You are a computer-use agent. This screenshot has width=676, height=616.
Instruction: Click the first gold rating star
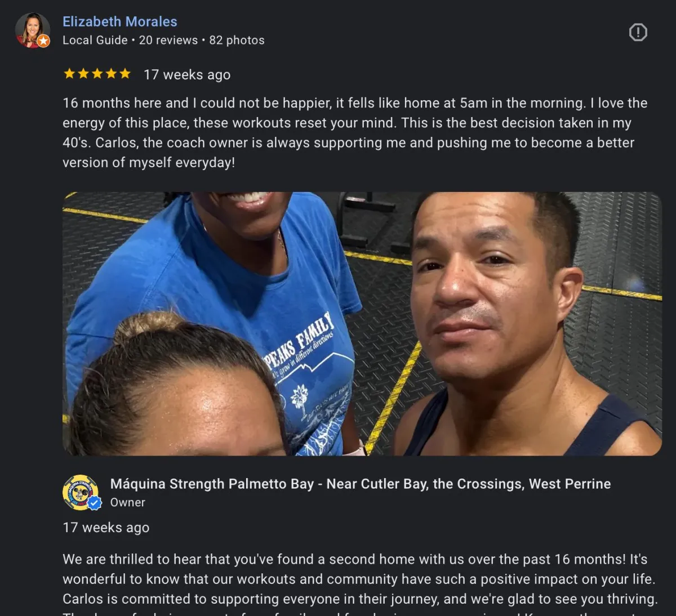point(69,74)
